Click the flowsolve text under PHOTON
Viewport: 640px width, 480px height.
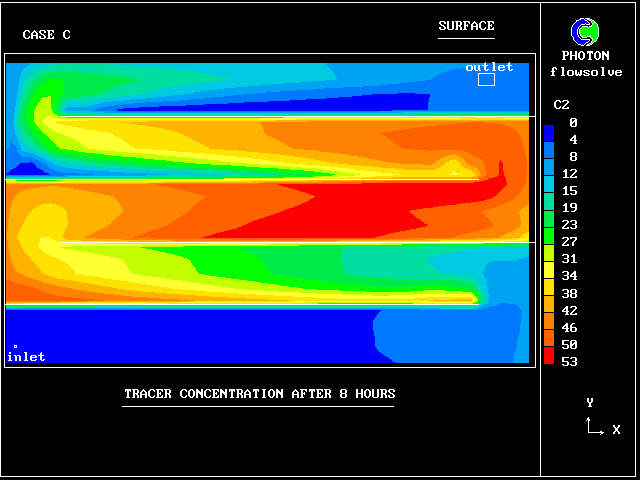coord(586,72)
